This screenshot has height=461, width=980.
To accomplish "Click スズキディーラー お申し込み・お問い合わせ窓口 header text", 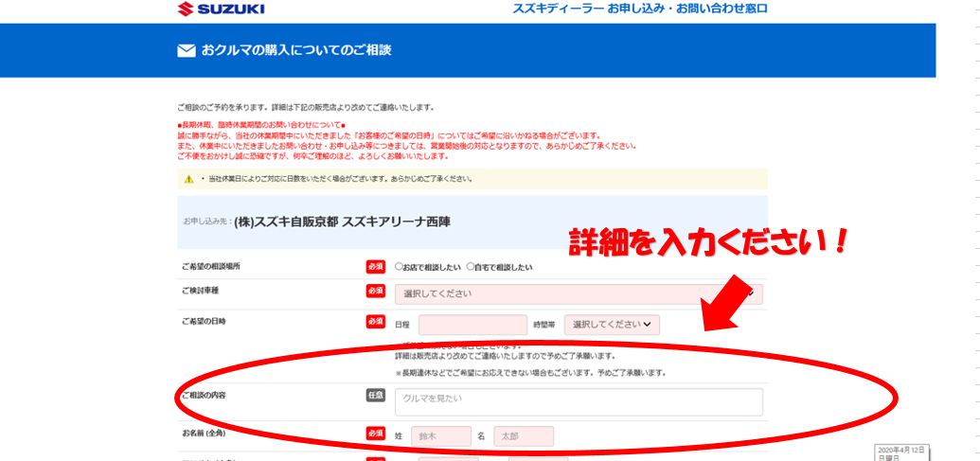I will pyautogui.click(x=640, y=9).
